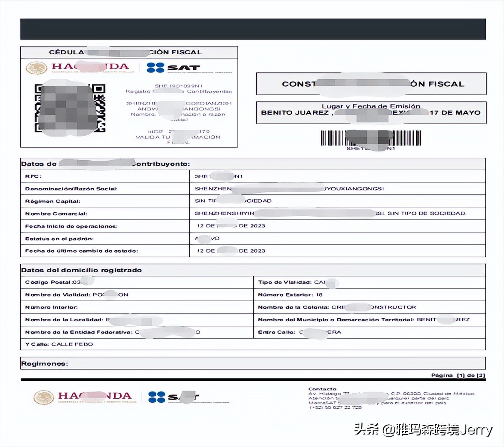The width and height of the screenshot is (504, 447).
Task: Click the CONSTANCIA fiscal title box
Action: tap(371, 84)
